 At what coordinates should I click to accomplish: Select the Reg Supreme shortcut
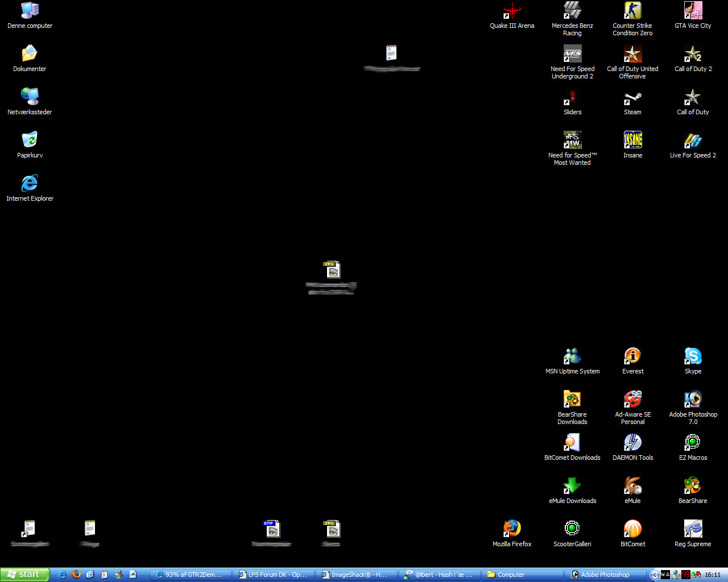pyautogui.click(x=693, y=534)
